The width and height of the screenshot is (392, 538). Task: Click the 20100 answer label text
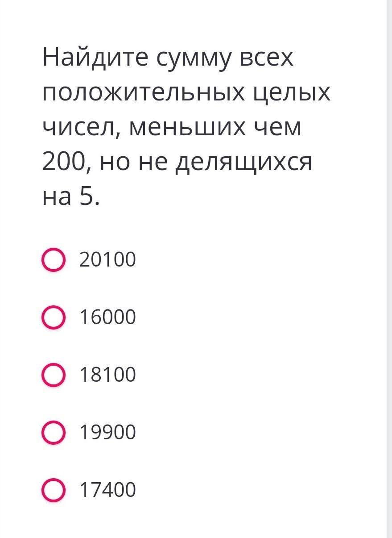[107, 260]
